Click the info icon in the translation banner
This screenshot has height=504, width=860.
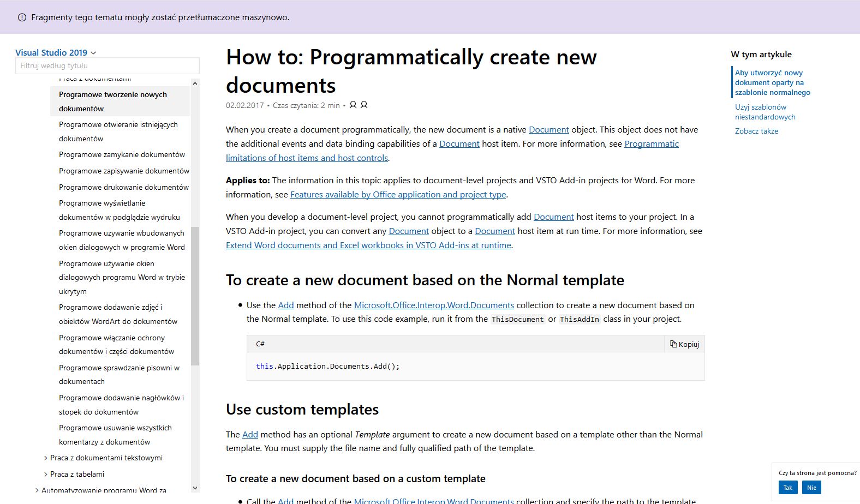click(22, 17)
